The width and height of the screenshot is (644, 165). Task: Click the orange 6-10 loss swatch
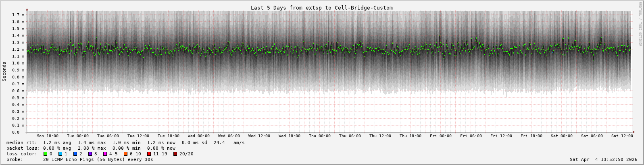coord(125,154)
